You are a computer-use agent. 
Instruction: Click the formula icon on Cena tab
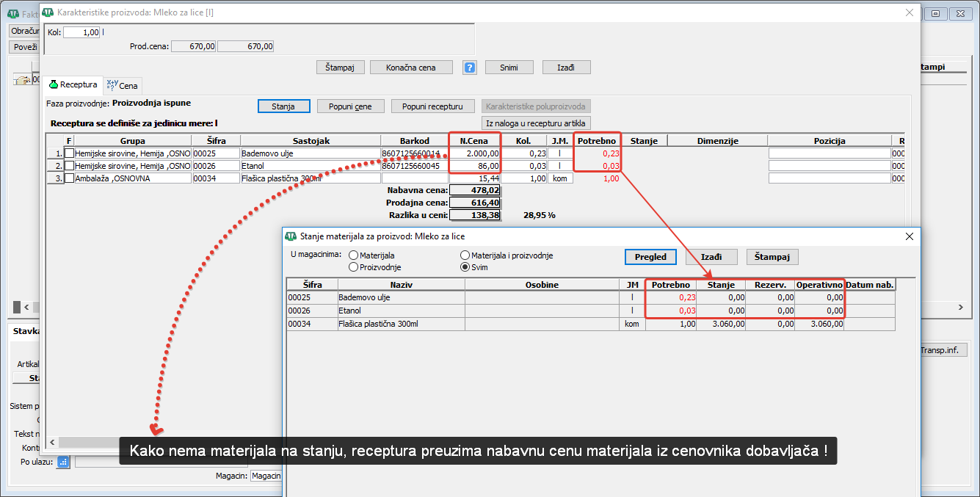(112, 85)
